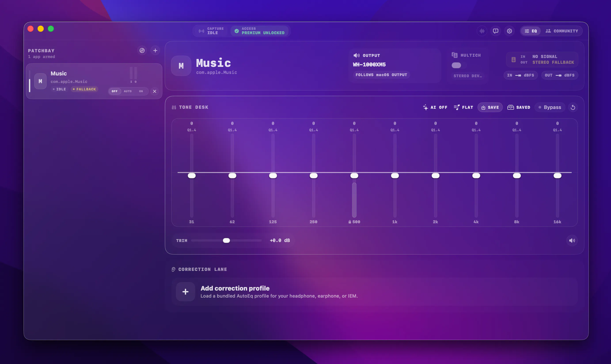Click the TRIM slider knob
The height and width of the screenshot is (364, 611).
tap(226, 241)
